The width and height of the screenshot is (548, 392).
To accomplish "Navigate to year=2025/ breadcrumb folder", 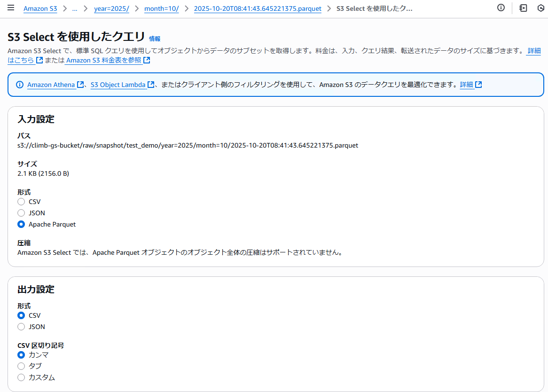I will click(111, 9).
